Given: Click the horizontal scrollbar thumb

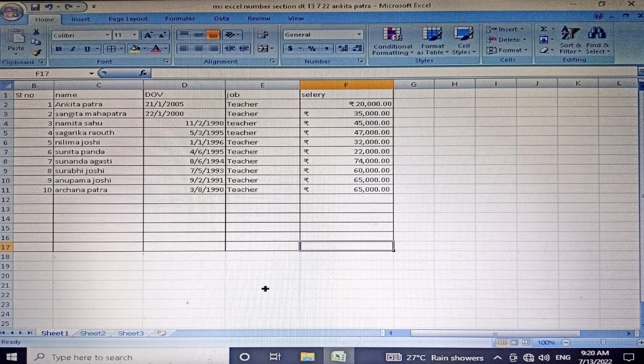Looking at the screenshot, I should pyautogui.click(x=495, y=333).
